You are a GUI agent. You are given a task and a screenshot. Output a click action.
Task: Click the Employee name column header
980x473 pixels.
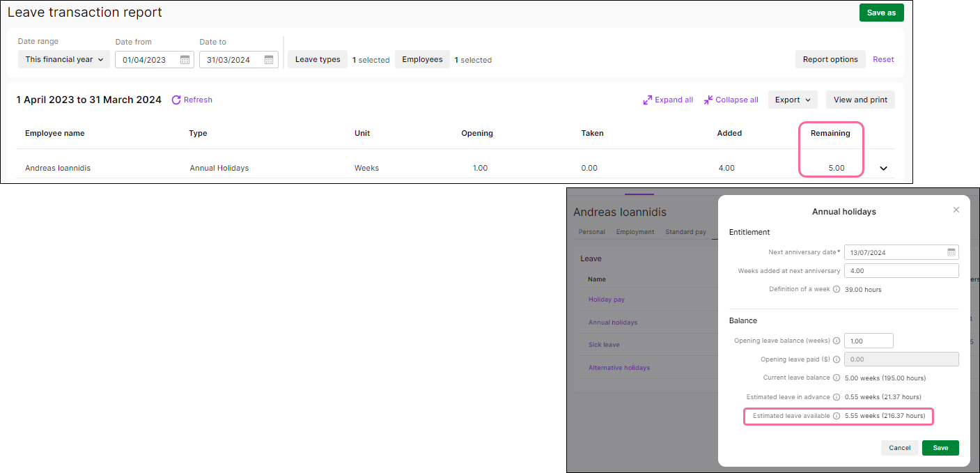click(55, 133)
